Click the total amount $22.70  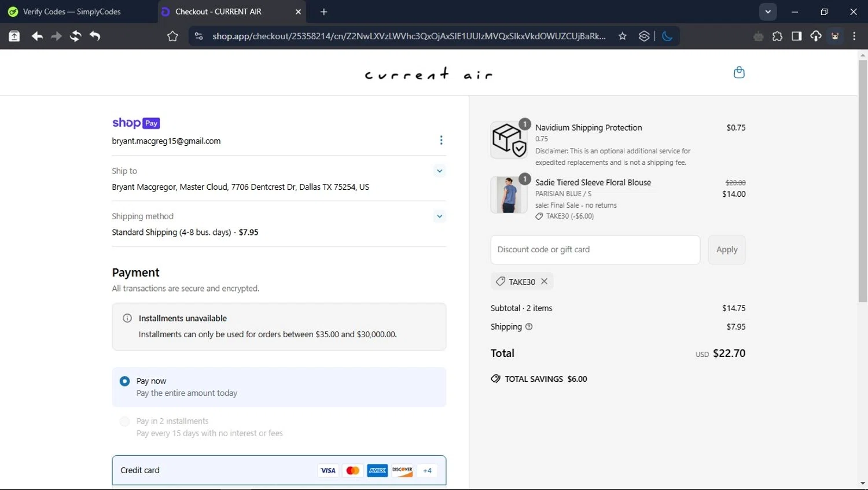[x=729, y=353]
